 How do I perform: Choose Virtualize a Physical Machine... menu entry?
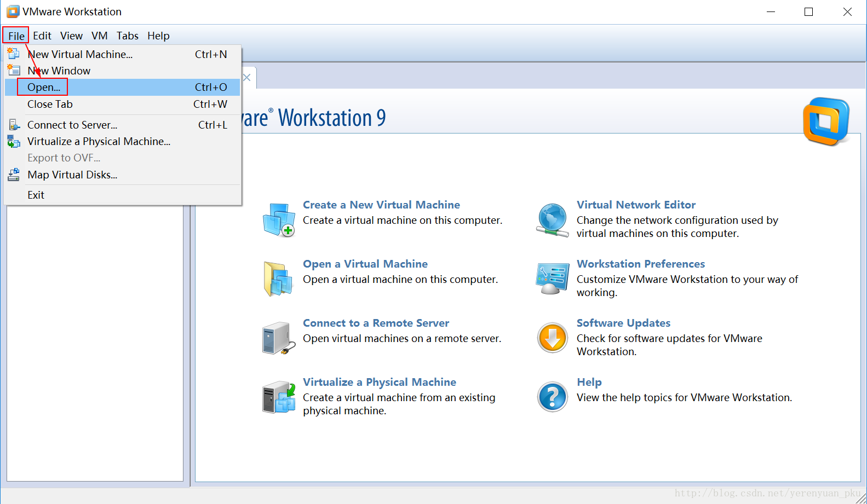pyautogui.click(x=123, y=141)
